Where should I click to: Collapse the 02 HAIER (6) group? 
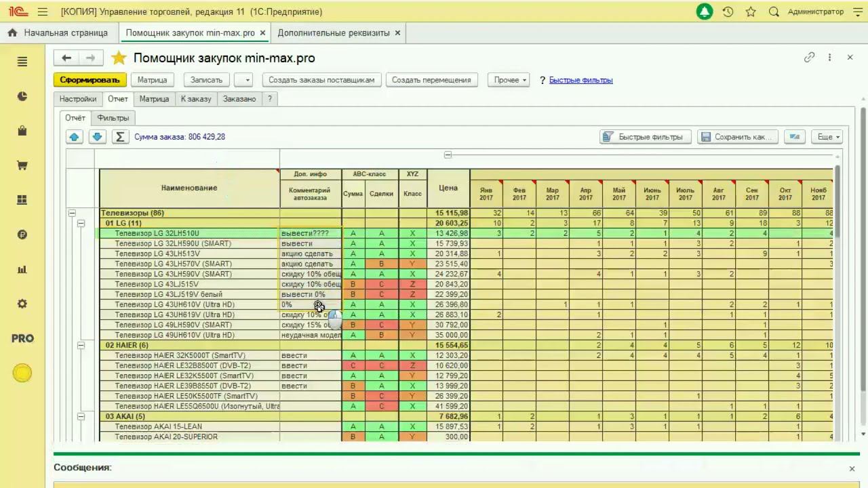click(81, 345)
